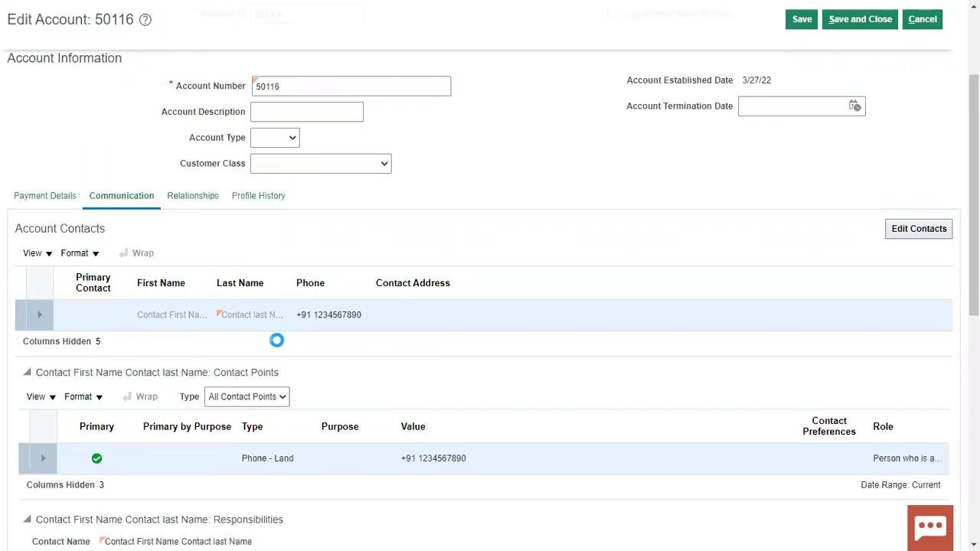Expand the Phone - Land row arrow
This screenshot has height=551, width=980.
43,458
